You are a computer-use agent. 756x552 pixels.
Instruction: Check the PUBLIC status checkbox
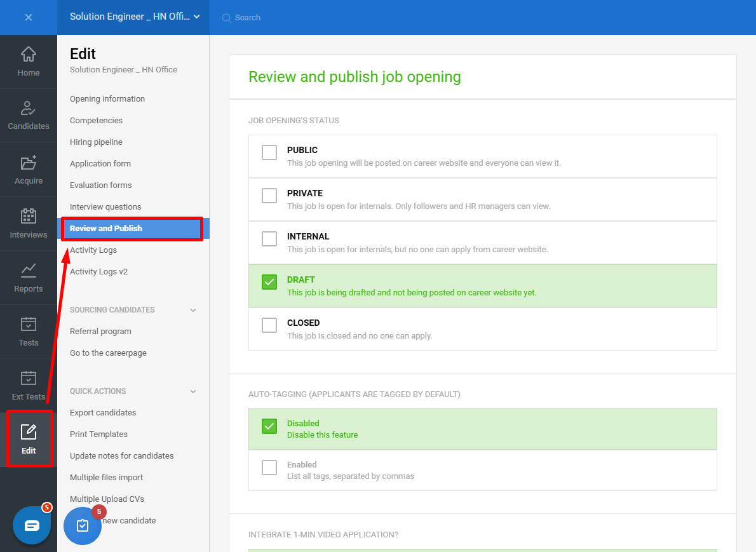click(269, 152)
